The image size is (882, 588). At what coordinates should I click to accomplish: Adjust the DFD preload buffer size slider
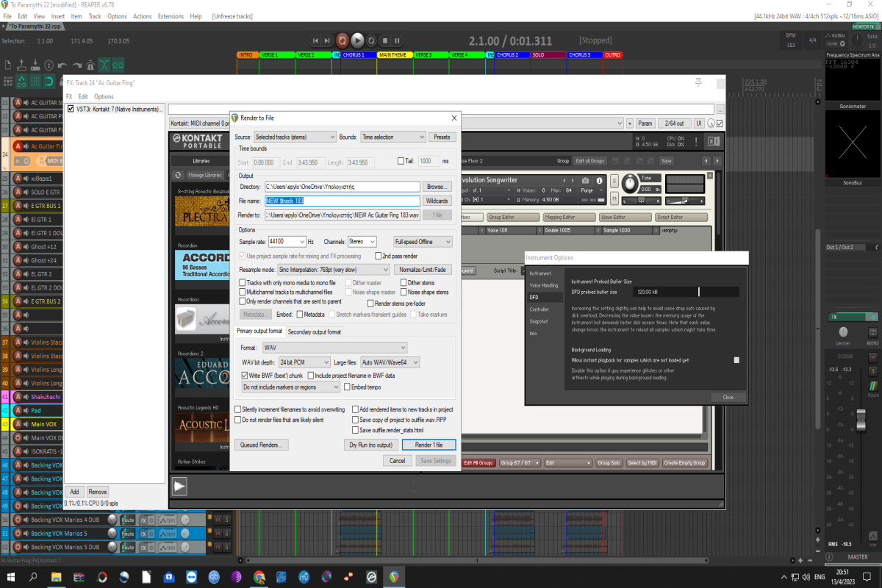click(699, 292)
